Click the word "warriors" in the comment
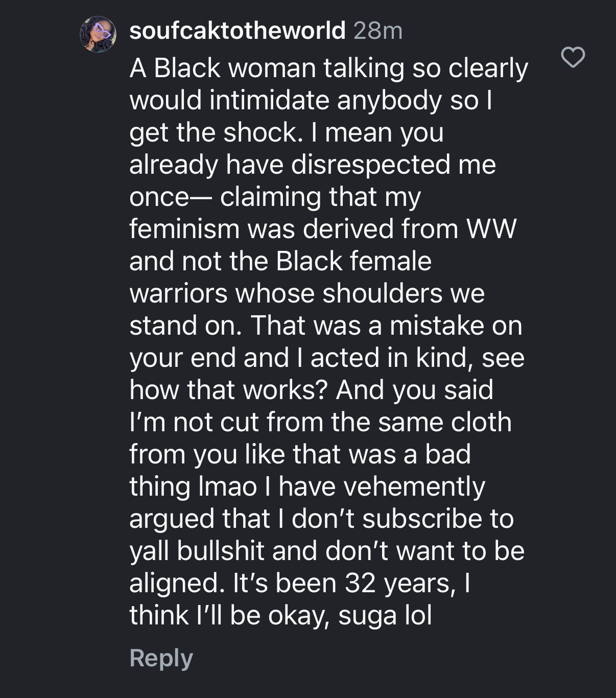616x698 pixels. coord(178,293)
